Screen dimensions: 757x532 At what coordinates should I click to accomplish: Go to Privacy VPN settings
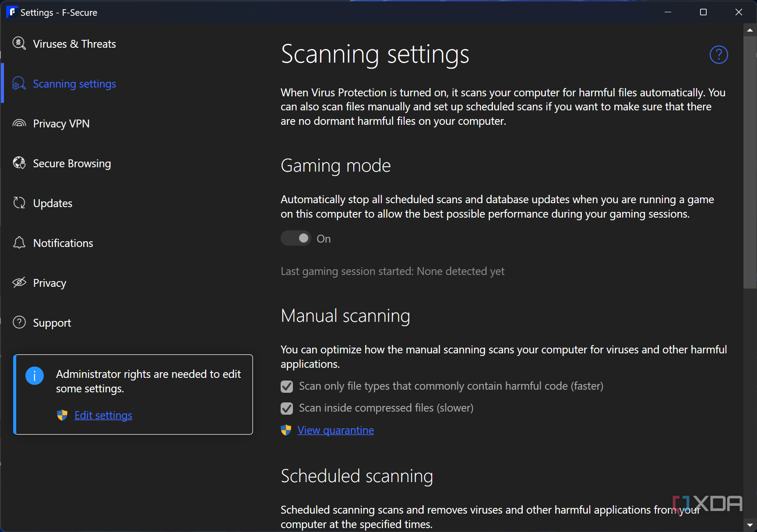(61, 123)
